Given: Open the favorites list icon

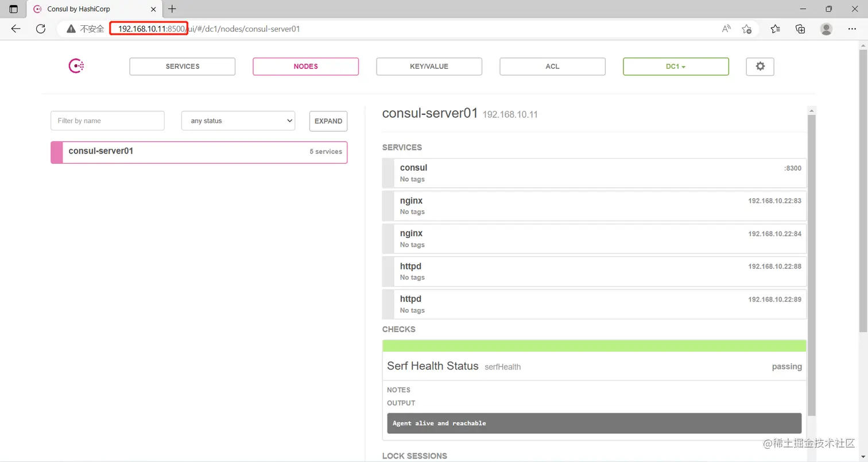Looking at the screenshot, I should tap(776, 29).
